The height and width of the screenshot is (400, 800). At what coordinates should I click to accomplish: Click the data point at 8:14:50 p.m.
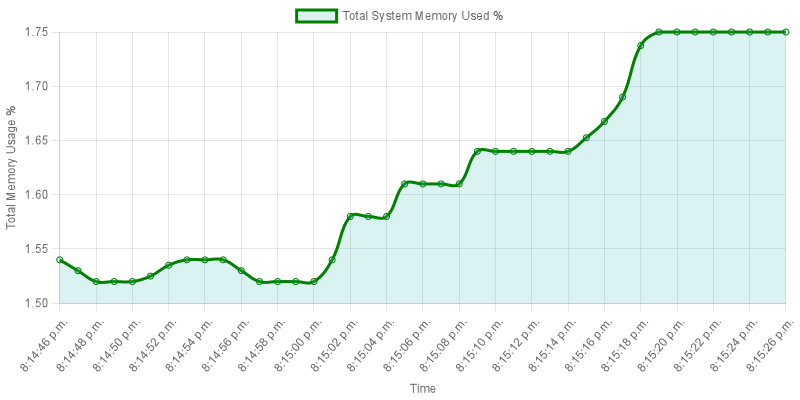coord(132,282)
